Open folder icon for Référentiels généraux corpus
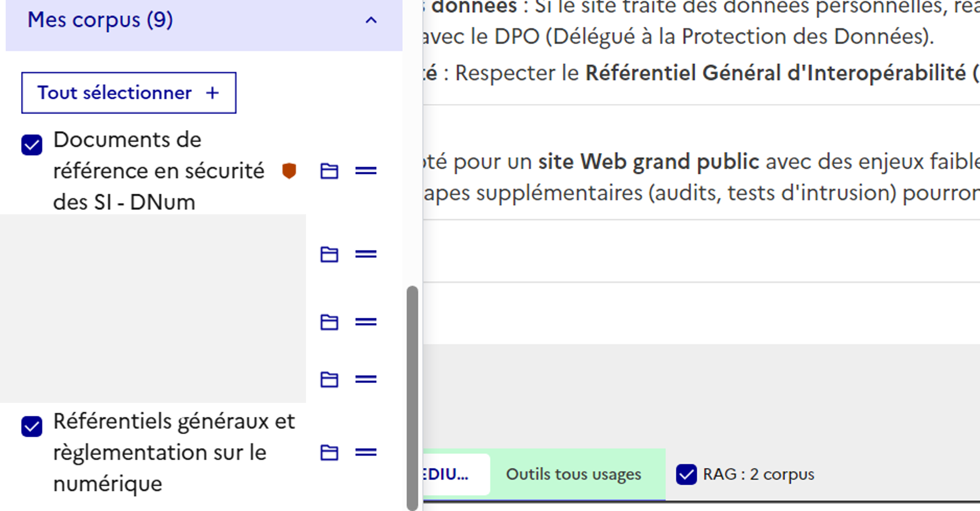This screenshot has height=511, width=980. [x=329, y=453]
